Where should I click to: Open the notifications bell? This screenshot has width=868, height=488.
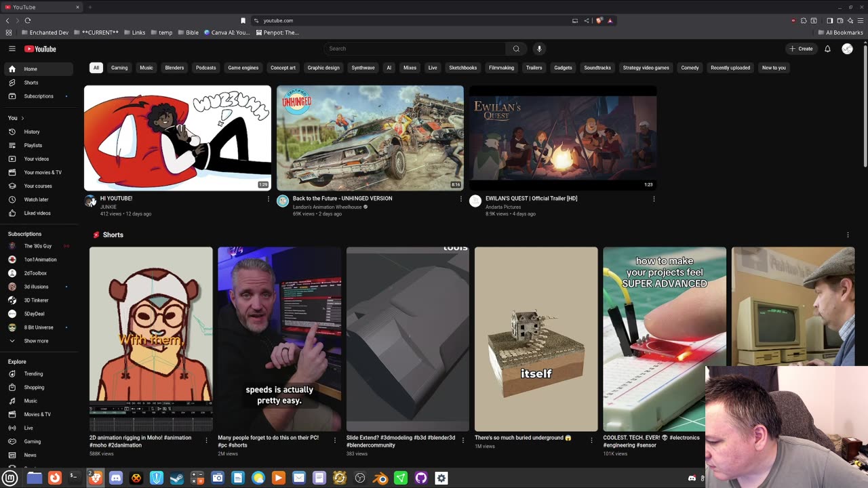[827, 49]
